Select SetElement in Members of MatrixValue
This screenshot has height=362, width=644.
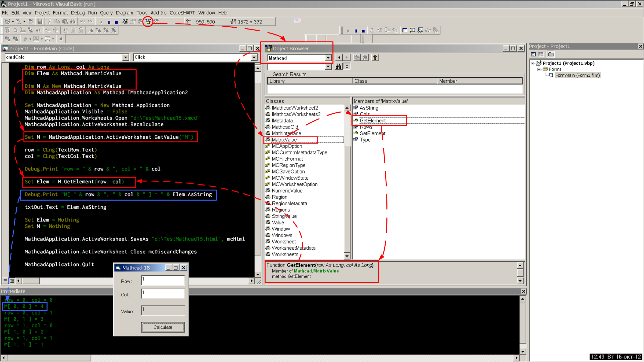click(x=372, y=133)
